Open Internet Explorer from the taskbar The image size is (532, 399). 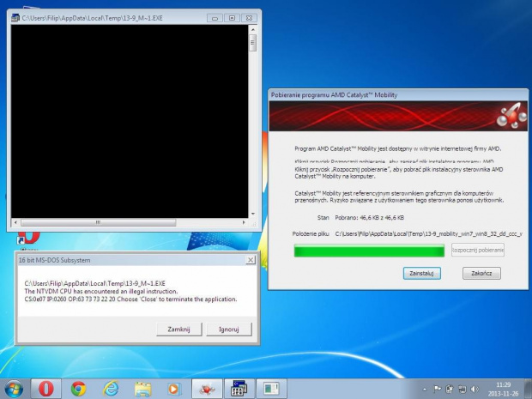click(x=111, y=389)
